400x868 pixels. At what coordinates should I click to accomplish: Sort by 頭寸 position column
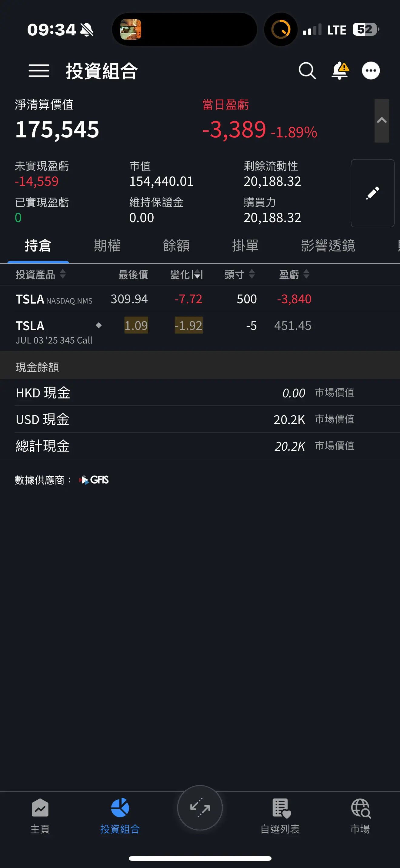click(240, 274)
